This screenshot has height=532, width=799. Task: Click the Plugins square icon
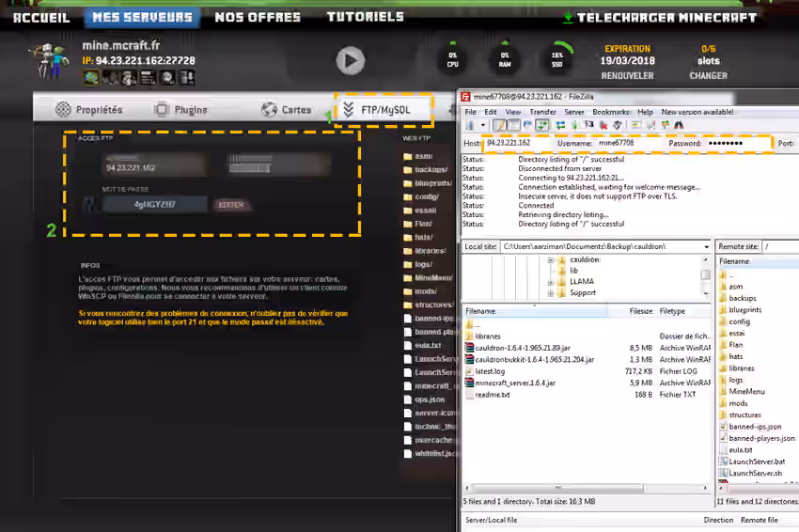162,109
